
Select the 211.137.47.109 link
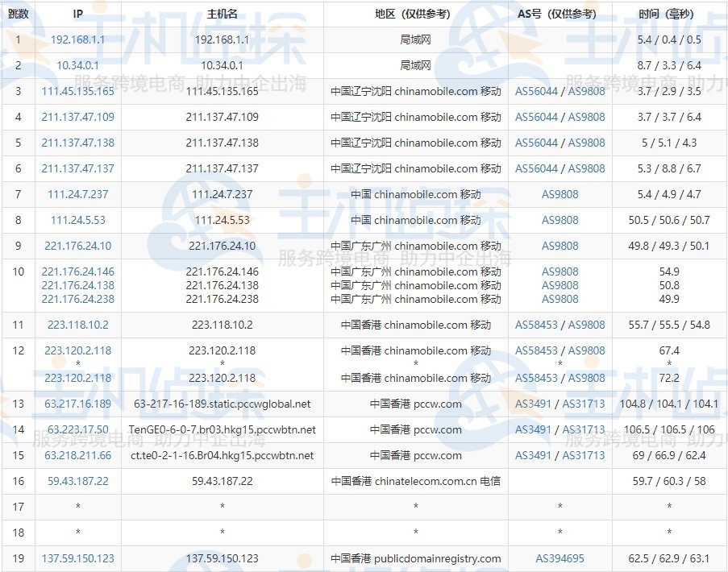pos(77,117)
